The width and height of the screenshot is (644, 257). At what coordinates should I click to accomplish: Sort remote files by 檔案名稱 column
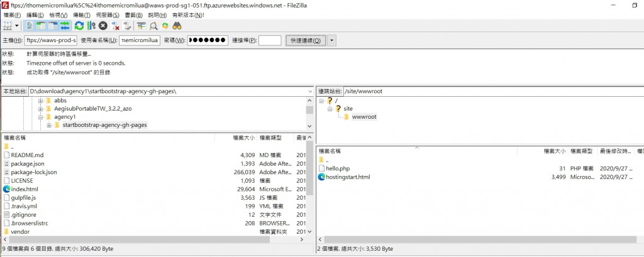[x=417, y=151]
